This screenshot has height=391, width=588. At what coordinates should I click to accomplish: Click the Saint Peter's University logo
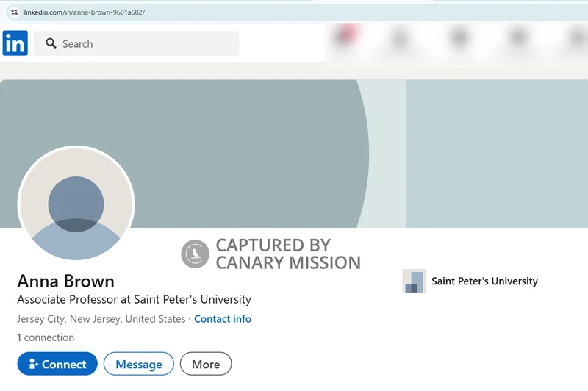(414, 281)
